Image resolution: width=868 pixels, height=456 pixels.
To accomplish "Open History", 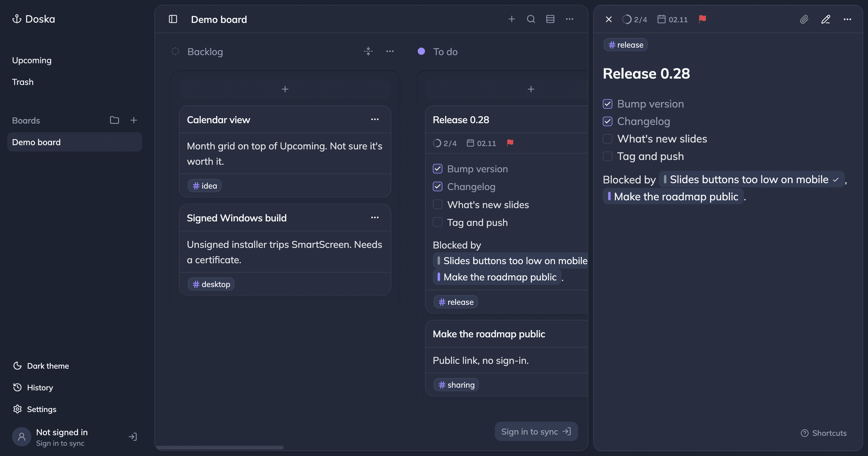I will (33, 388).
